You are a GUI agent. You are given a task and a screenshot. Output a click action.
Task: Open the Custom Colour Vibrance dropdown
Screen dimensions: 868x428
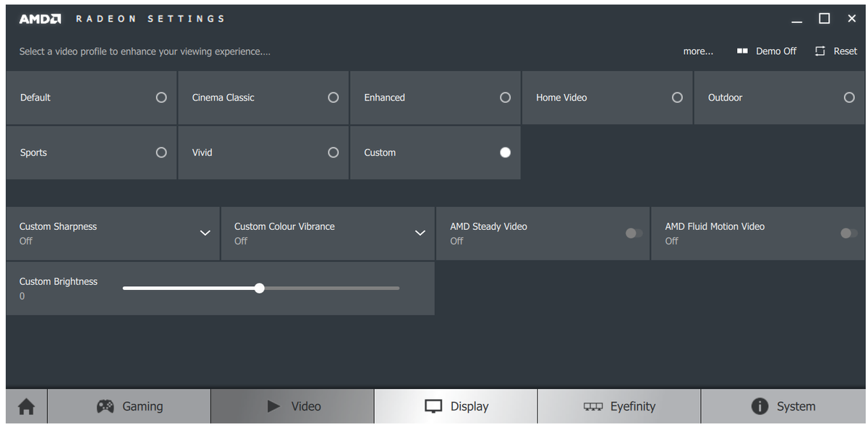click(x=420, y=233)
